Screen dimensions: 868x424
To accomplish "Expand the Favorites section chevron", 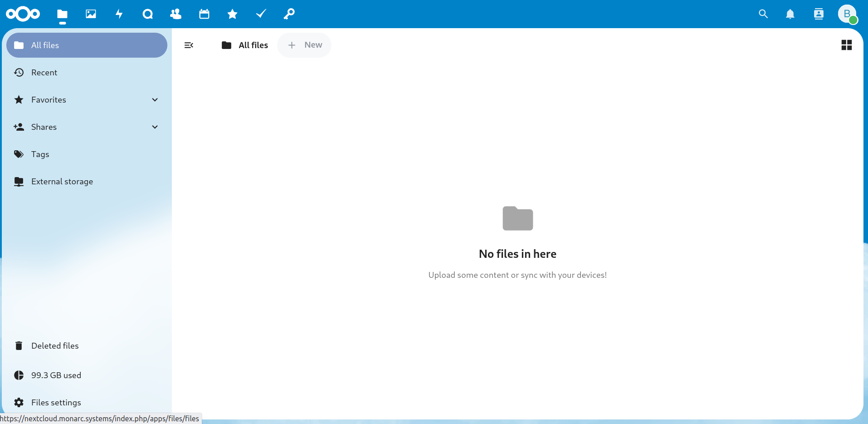I will tap(155, 100).
